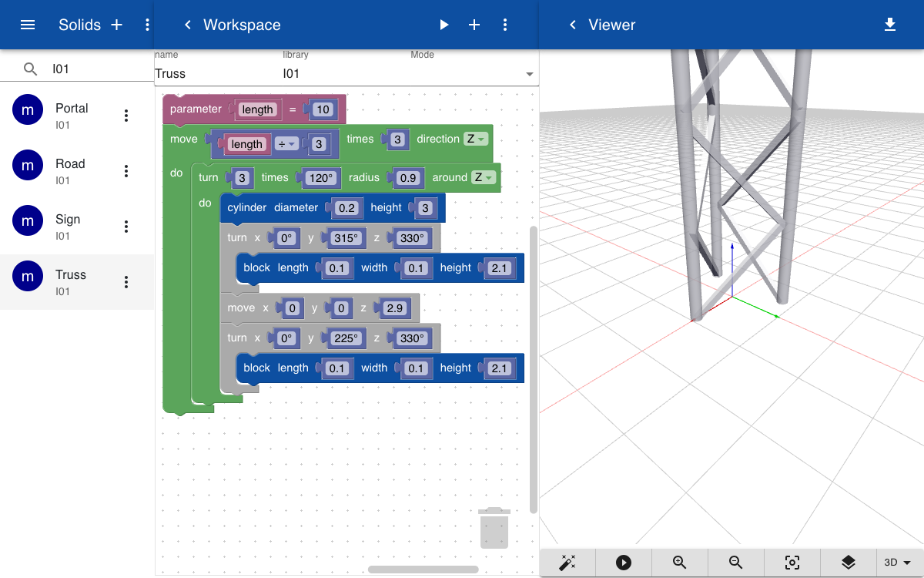This screenshot has height=578, width=924.
Task: Edit the library field I01
Action: [x=346, y=74]
